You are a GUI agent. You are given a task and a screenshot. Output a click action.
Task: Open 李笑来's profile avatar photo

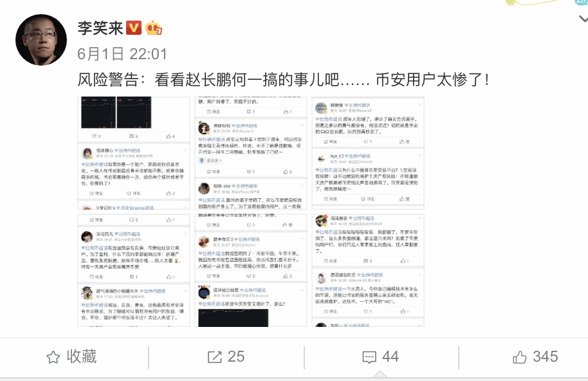tap(41, 40)
